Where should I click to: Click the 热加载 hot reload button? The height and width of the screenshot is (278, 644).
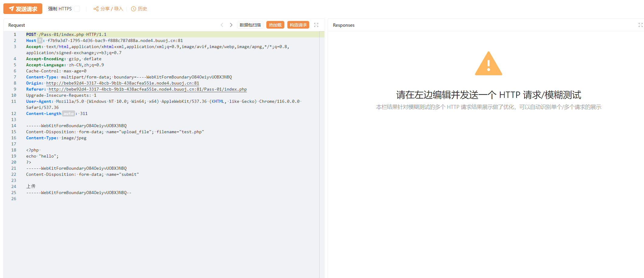(x=275, y=25)
